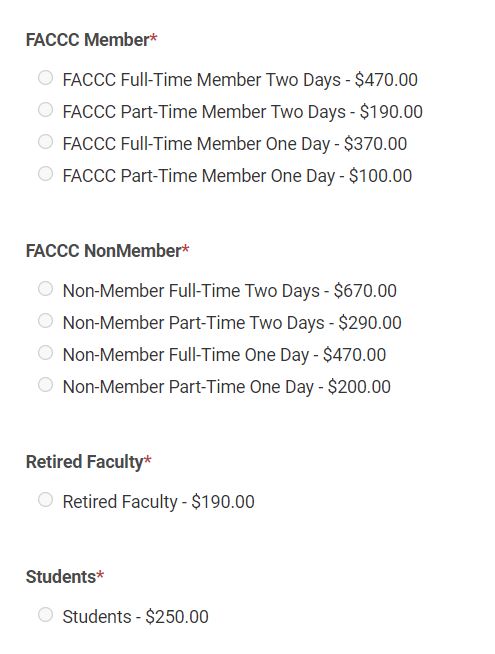495x654 pixels.
Task: Choose FACCC Part-Time Member Two Days radio button
Action: click(x=45, y=110)
